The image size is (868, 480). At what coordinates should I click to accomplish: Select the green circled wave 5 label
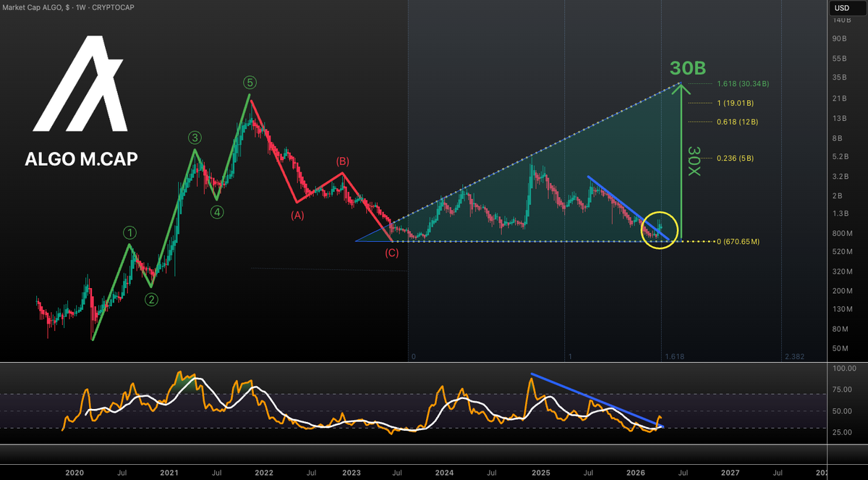click(x=249, y=83)
